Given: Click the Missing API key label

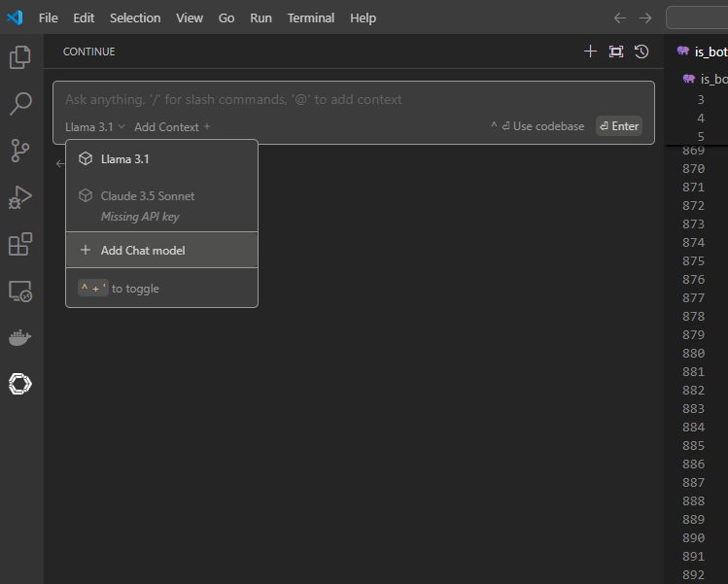Looking at the screenshot, I should (x=140, y=217).
